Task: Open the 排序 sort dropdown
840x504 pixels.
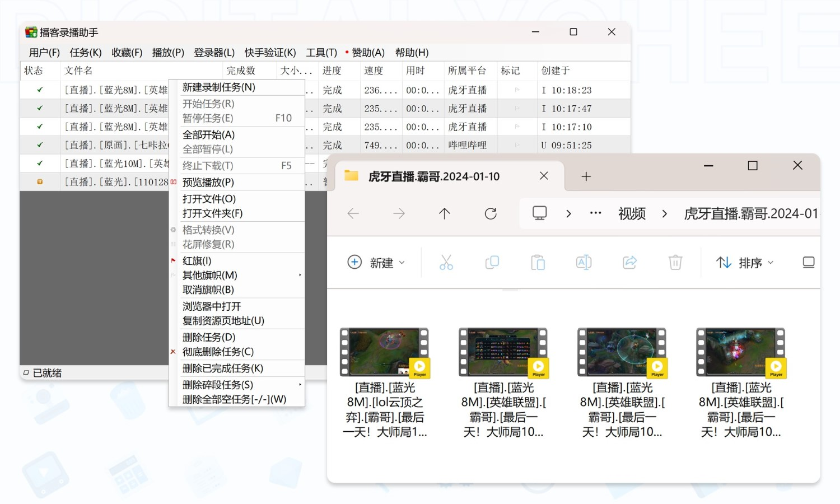Action: (745, 263)
